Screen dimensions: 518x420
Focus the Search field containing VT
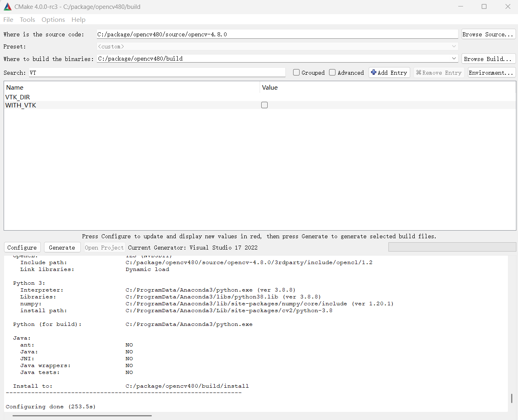point(157,73)
